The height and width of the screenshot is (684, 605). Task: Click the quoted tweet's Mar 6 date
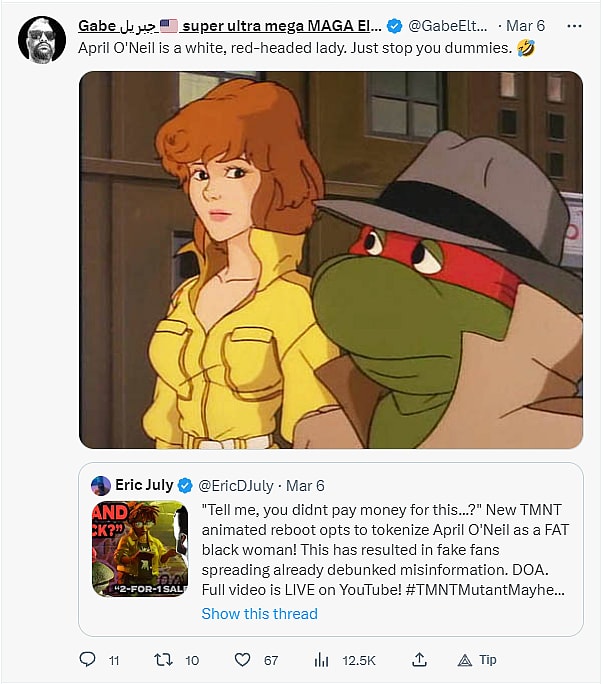pyautogui.click(x=305, y=486)
